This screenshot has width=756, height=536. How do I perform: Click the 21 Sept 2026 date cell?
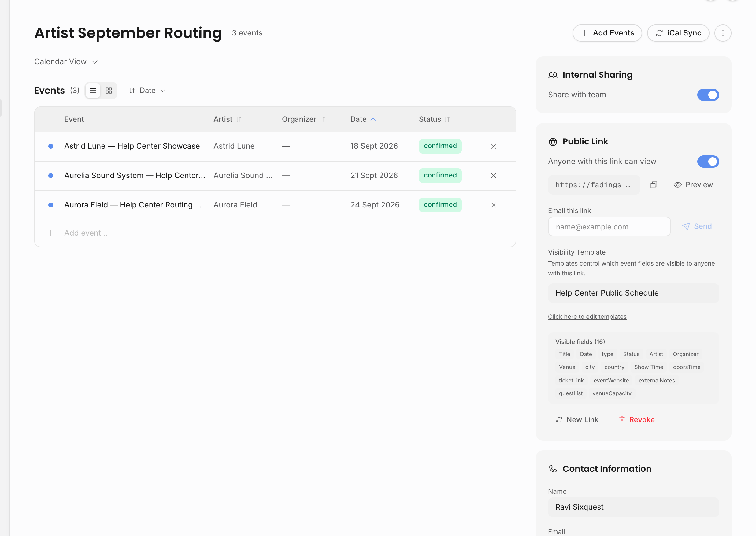(374, 176)
